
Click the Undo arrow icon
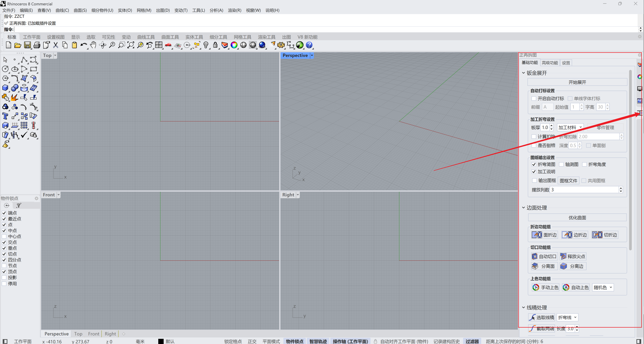click(83, 45)
